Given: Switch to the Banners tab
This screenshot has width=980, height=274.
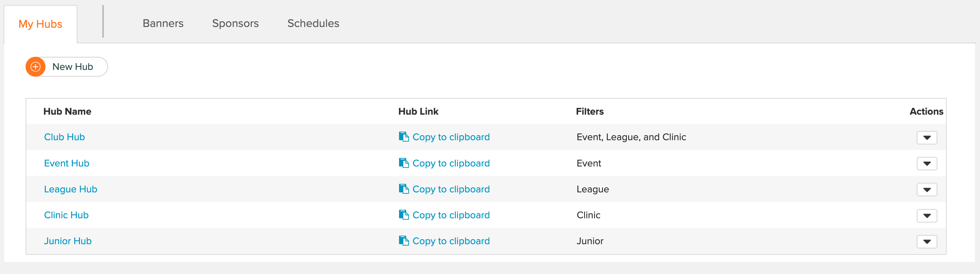Looking at the screenshot, I should tap(163, 23).
